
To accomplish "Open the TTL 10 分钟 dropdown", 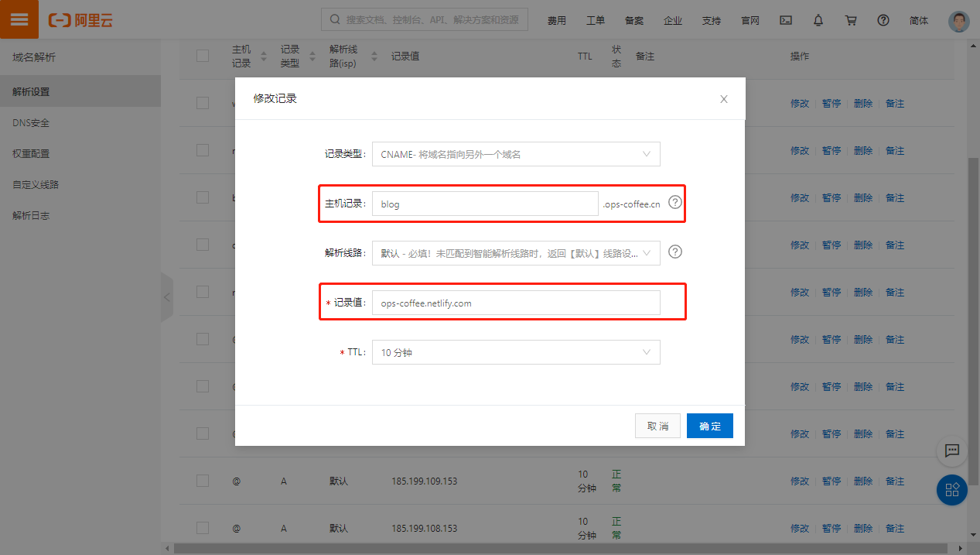I will click(516, 352).
